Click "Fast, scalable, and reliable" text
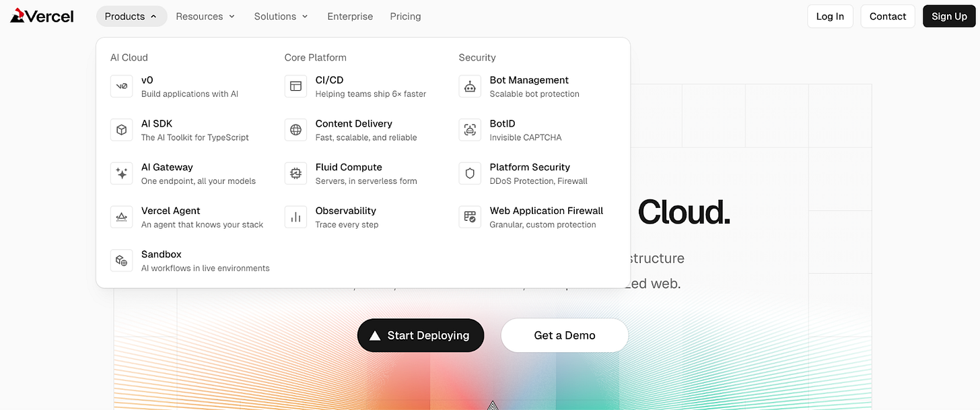The image size is (980, 410). (x=366, y=137)
